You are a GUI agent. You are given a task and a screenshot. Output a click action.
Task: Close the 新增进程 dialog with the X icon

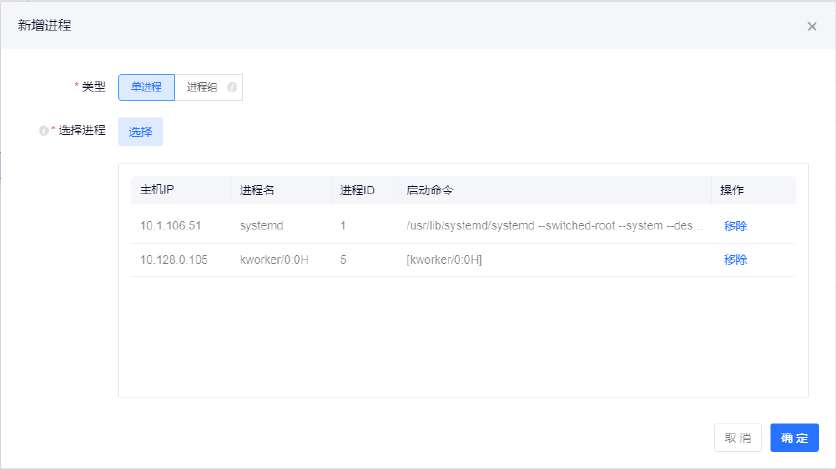click(x=811, y=26)
